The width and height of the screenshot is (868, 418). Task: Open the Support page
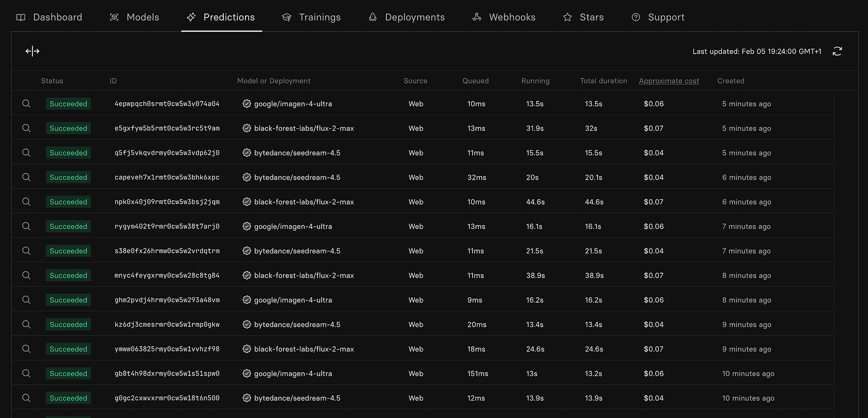click(658, 17)
